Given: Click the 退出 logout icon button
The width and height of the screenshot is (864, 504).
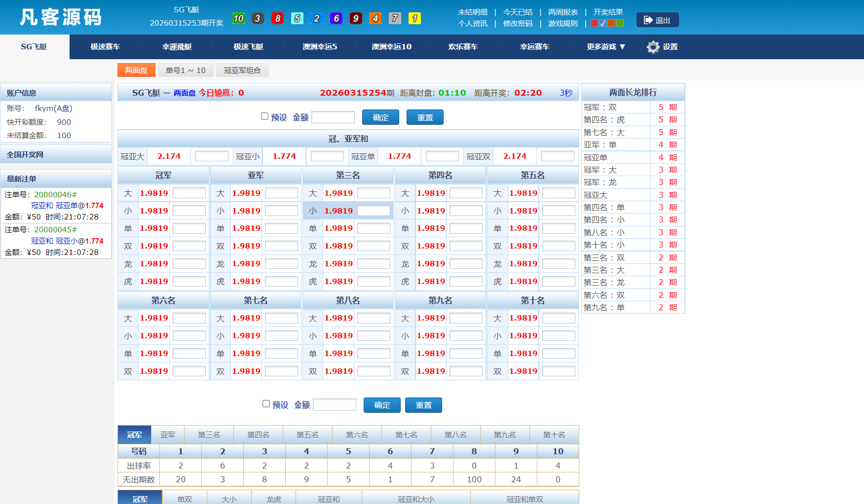Looking at the screenshot, I should coord(657,20).
